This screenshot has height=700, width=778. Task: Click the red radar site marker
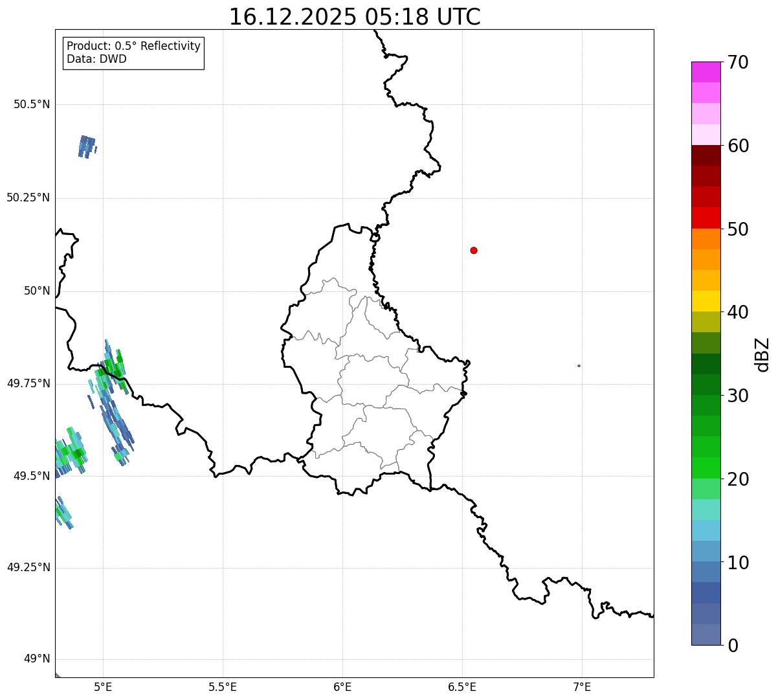click(474, 250)
